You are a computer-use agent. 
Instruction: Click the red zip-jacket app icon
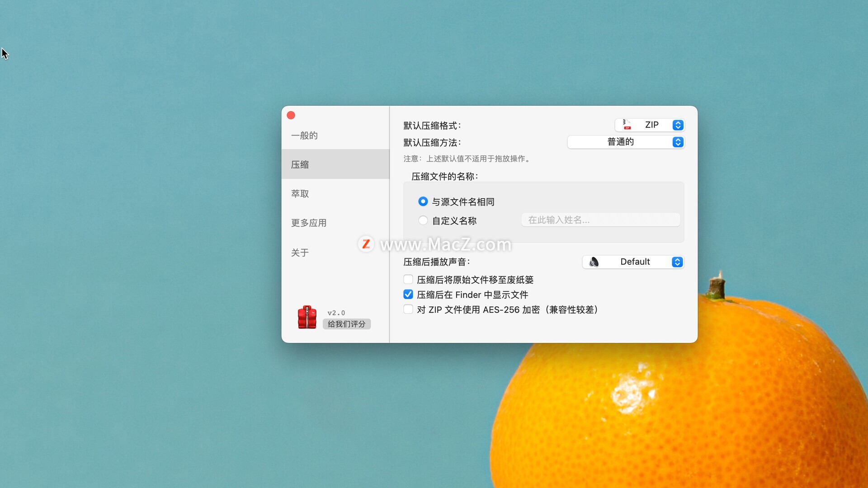tap(307, 317)
